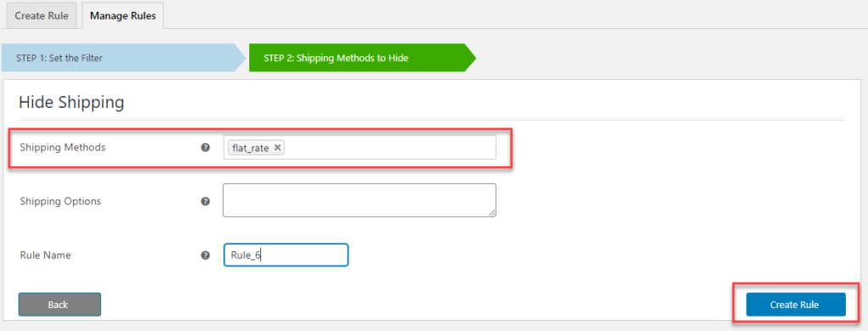Click the gray Back button
This screenshot has width=868, height=331.
pos(60,305)
